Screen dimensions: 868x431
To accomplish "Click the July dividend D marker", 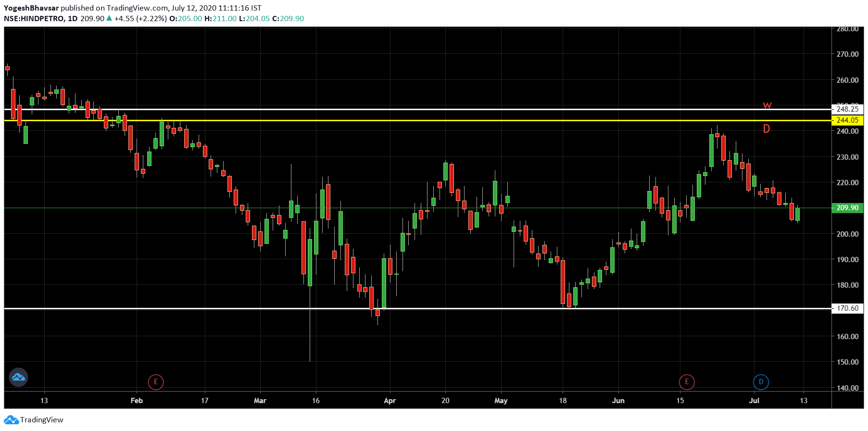I will [x=761, y=382].
